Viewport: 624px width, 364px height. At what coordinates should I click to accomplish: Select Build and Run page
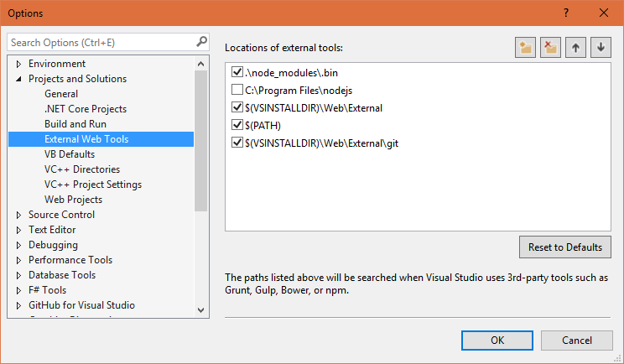click(x=75, y=124)
